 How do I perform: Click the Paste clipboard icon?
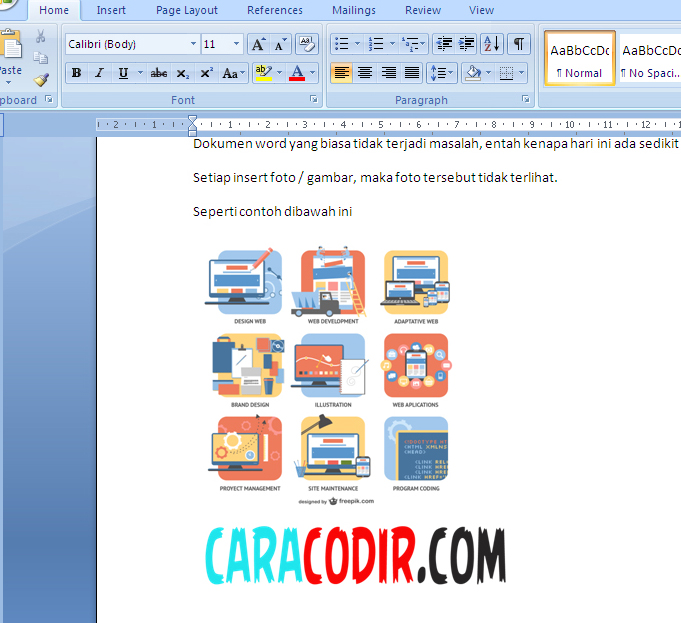[11, 43]
